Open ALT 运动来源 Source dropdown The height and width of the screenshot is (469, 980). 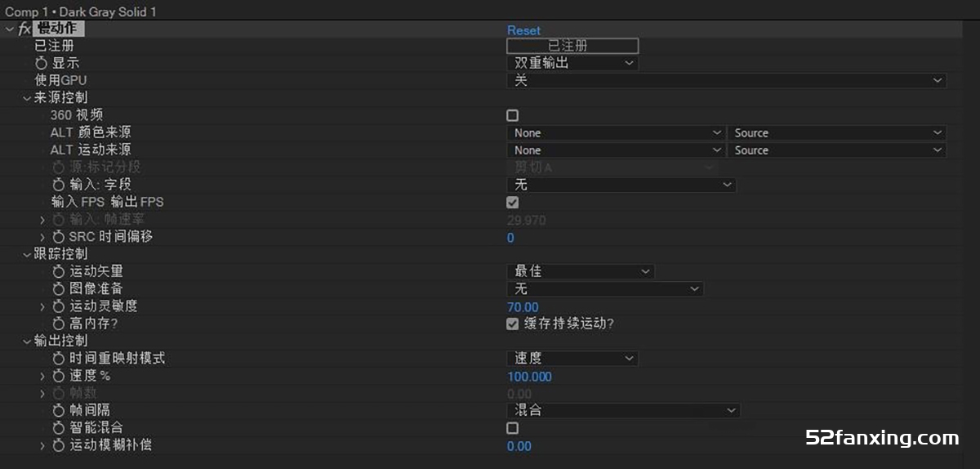coord(837,150)
